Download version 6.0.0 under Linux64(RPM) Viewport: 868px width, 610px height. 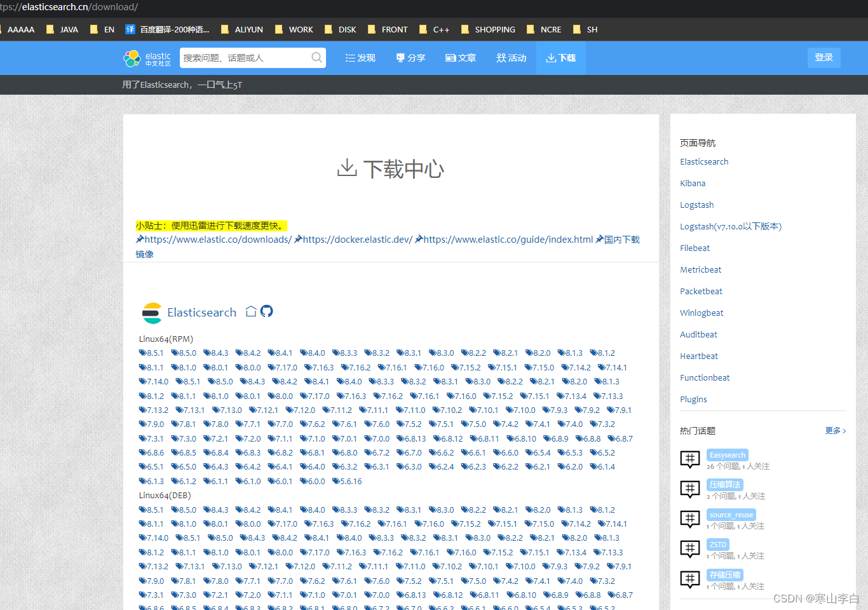pos(313,481)
